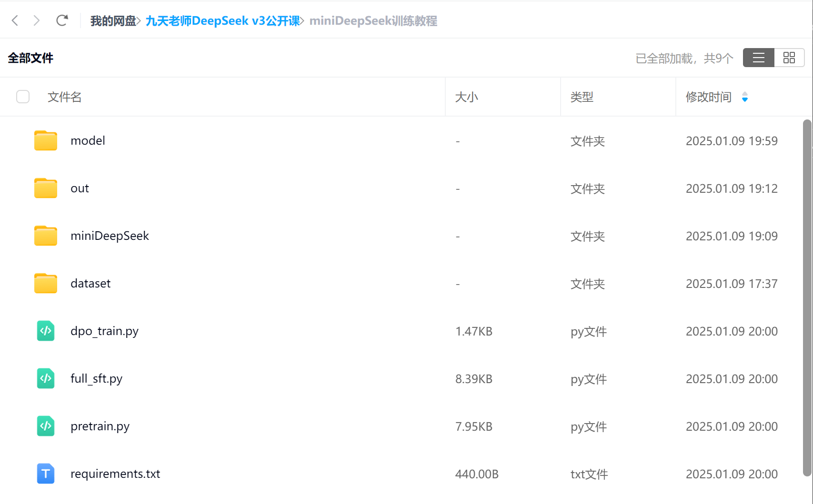Click 全部文件 heading
This screenshot has height=504, width=813.
[30, 58]
